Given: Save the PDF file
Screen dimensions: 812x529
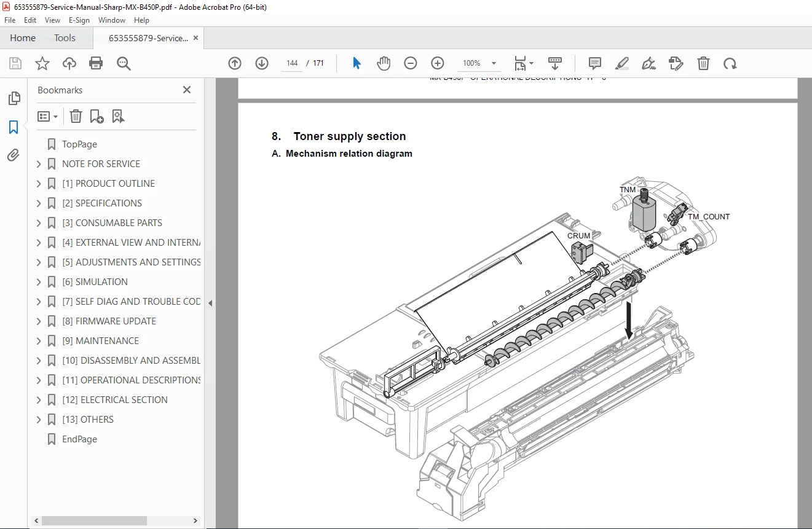Looking at the screenshot, I should pyautogui.click(x=15, y=63).
